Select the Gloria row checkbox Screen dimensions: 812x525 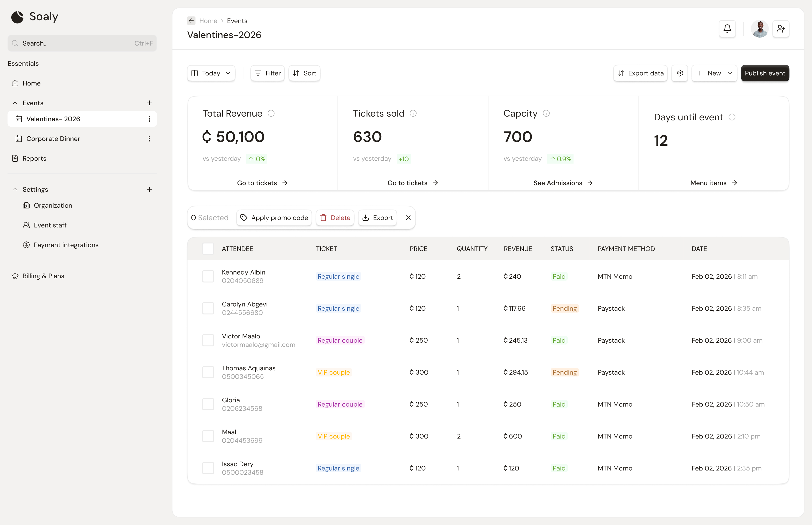208,404
